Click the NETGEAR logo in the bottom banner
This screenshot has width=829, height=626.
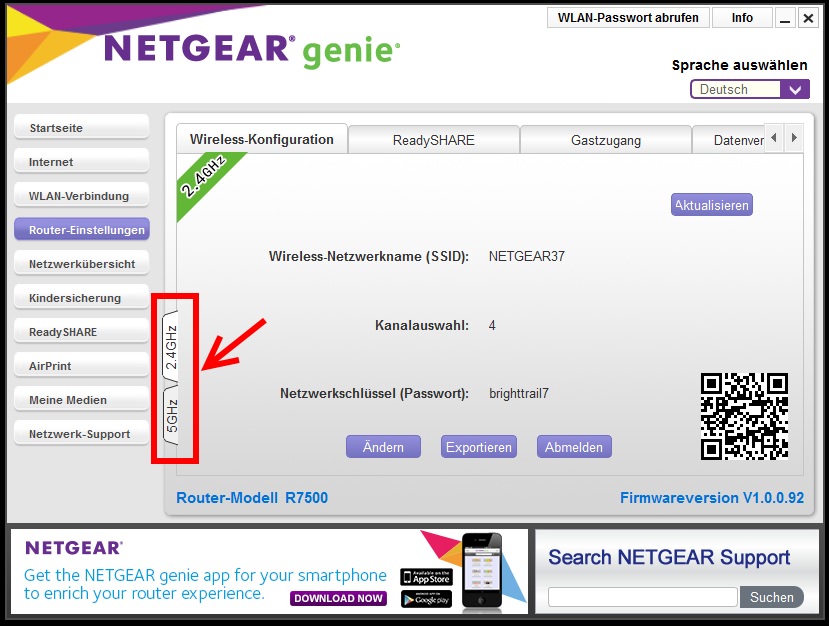74,548
